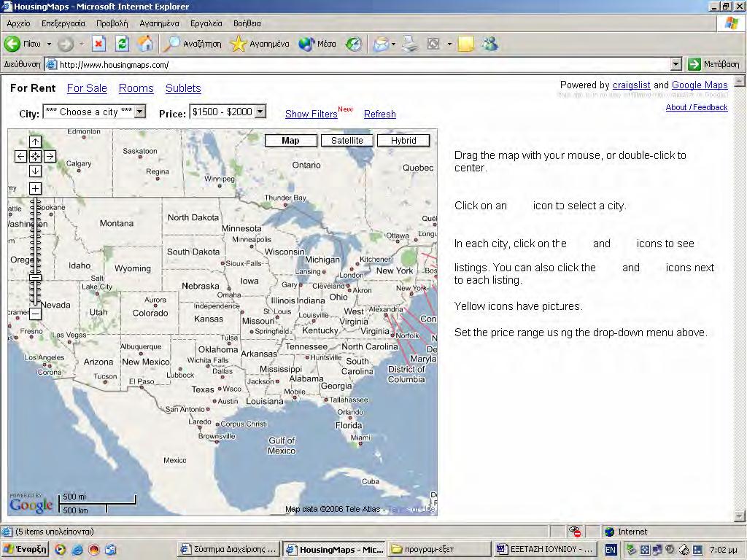Pan the map down with arrow
747x560 pixels.
pos(35,171)
